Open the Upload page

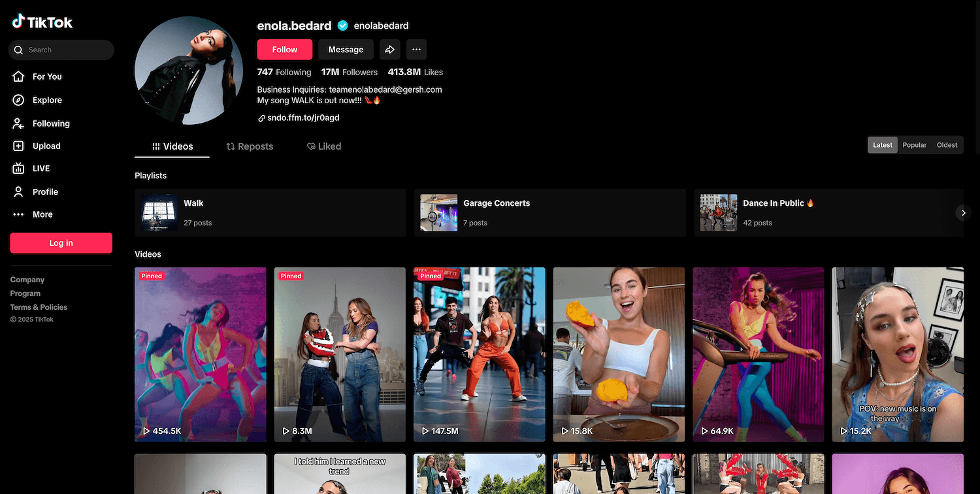46,146
